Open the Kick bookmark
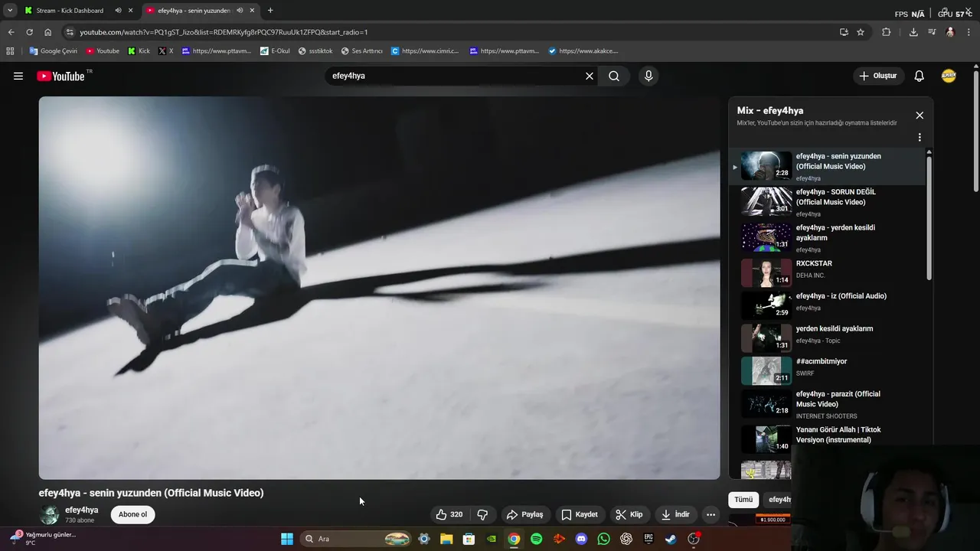The width and height of the screenshot is (980, 551). 139,51
